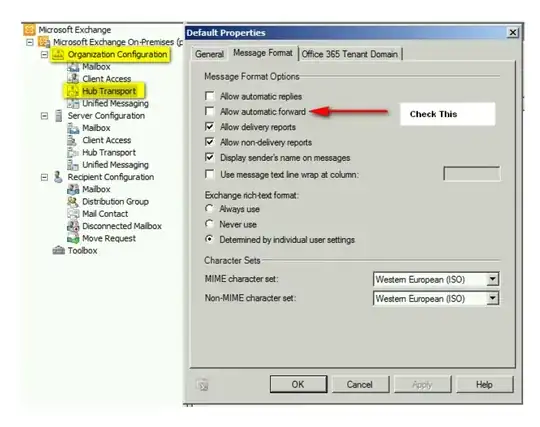
Task: Select the Toolbox tree label
Action: [82, 251]
